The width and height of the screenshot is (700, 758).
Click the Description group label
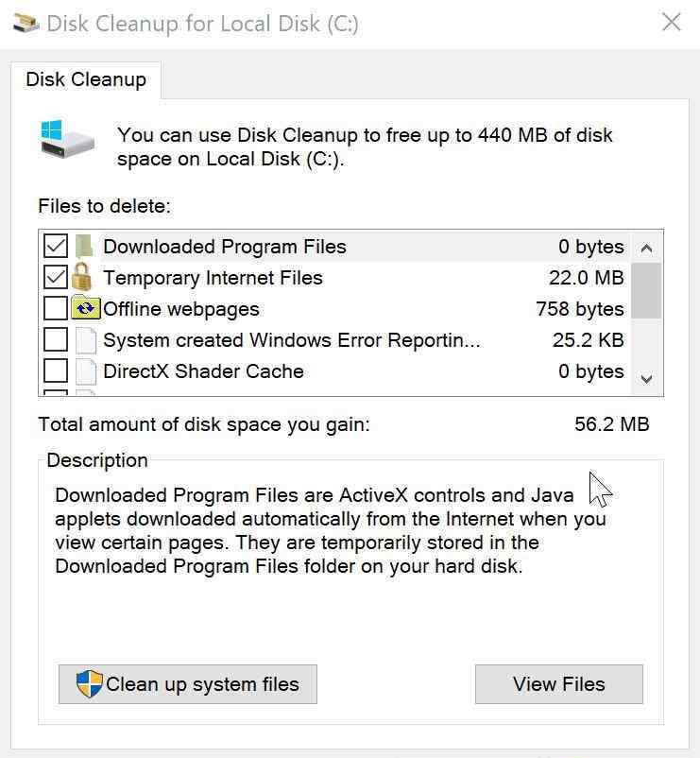point(97,460)
